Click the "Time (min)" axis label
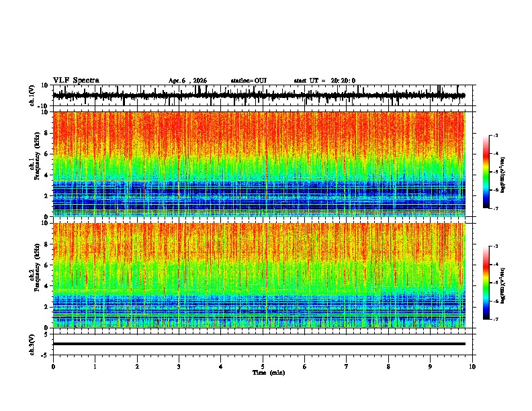Image resolution: width=532 pixels, height=411 pixels. tap(269, 373)
